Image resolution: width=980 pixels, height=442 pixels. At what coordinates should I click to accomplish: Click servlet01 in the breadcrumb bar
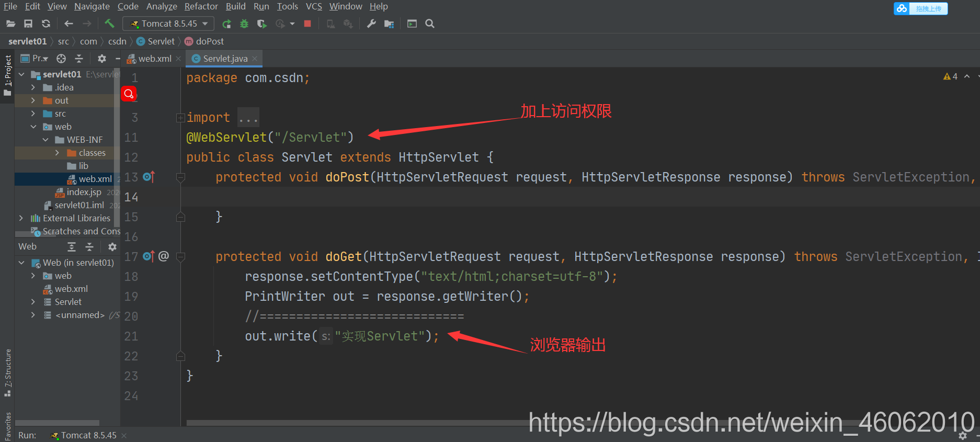point(27,41)
